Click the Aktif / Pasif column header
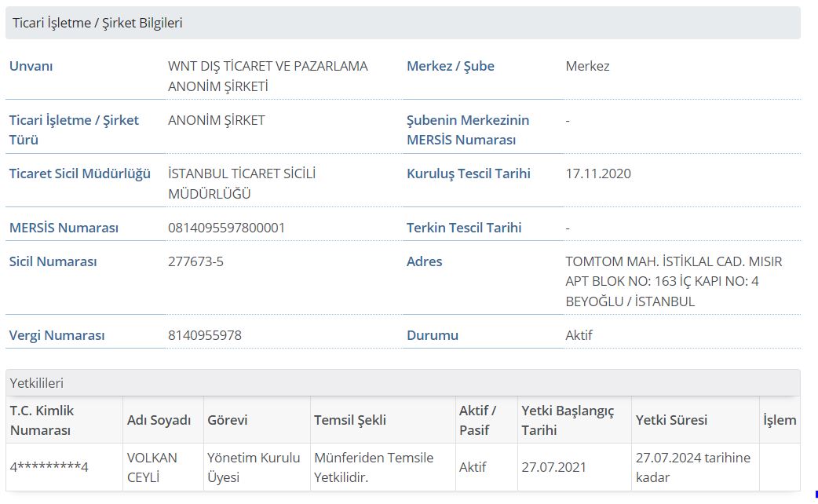This screenshot has height=504, width=818. (477, 420)
